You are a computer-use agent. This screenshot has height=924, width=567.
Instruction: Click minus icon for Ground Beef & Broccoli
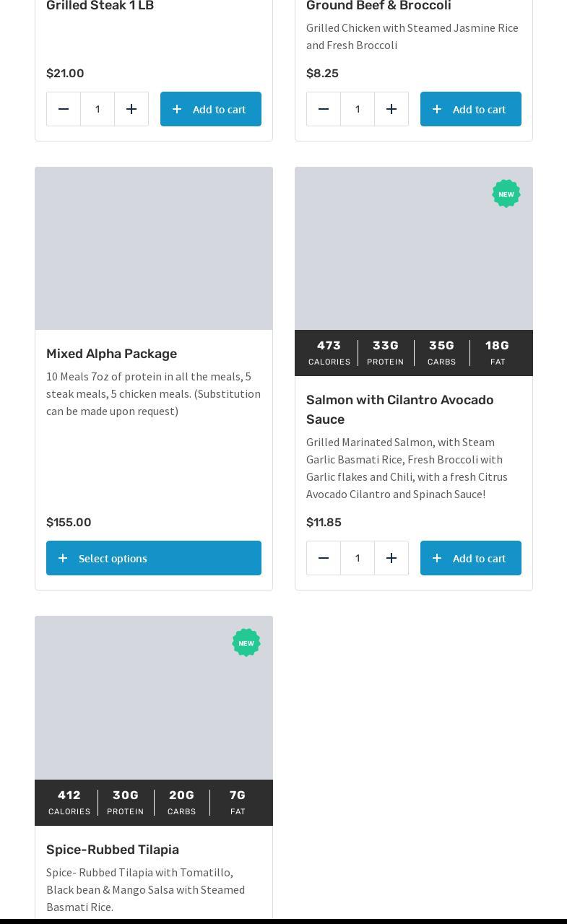coord(324,109)
